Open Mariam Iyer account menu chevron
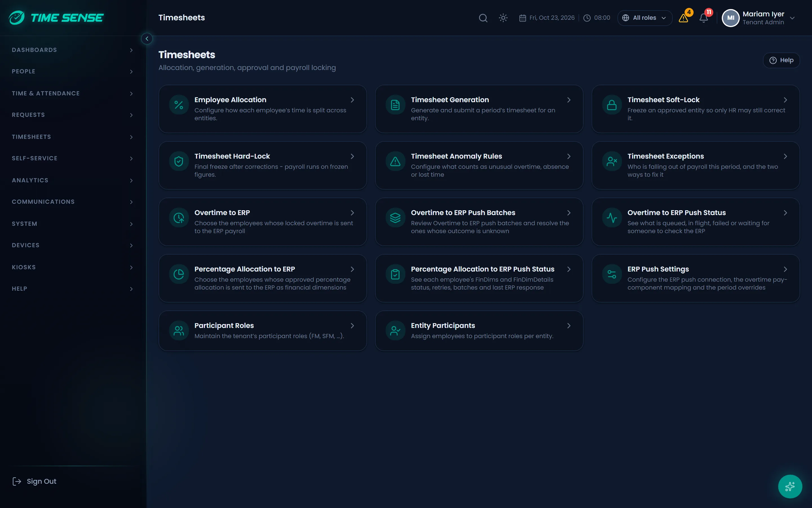Image resolution: width=812 pixels, height=508 pixels. pyautogui.click(x=792, y=18)
